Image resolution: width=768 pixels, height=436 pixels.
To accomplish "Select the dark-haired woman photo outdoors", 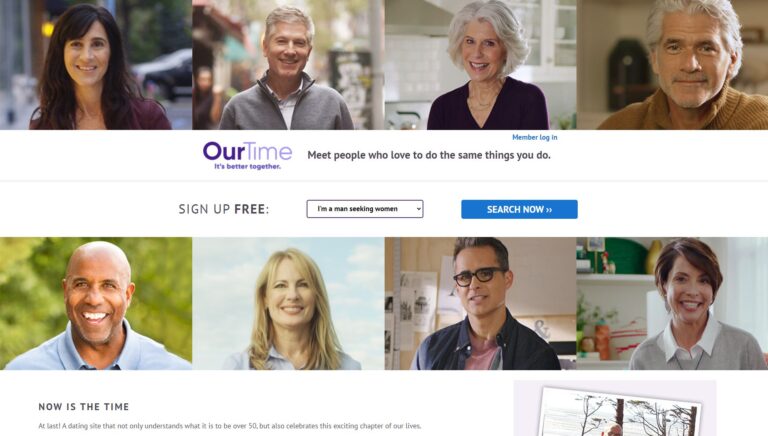I will pos(96,65).
